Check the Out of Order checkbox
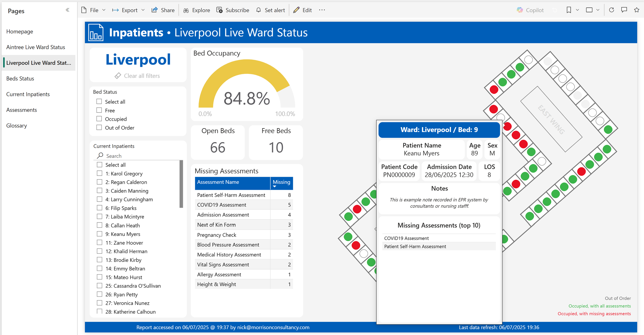The width and height of the screenshot is (644, 335). click(x=99, y=127)
